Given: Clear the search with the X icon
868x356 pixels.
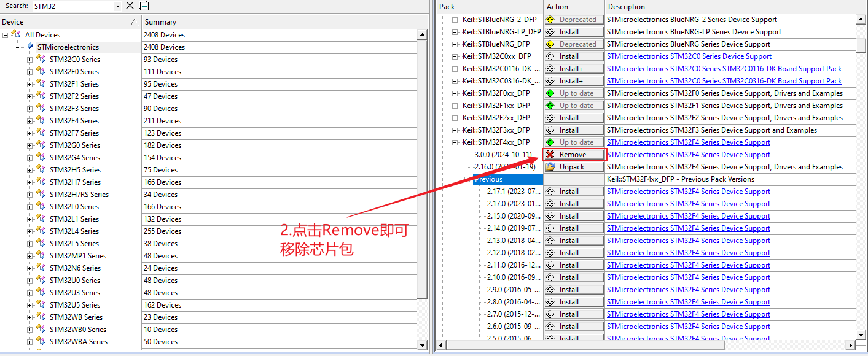Looking at the screenshot, I should pyautogui.click(x=130, y=6).
